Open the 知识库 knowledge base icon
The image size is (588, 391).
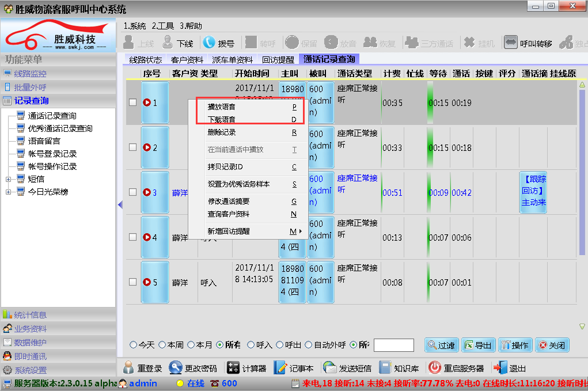pyautogui.click(x=385, y=368)
